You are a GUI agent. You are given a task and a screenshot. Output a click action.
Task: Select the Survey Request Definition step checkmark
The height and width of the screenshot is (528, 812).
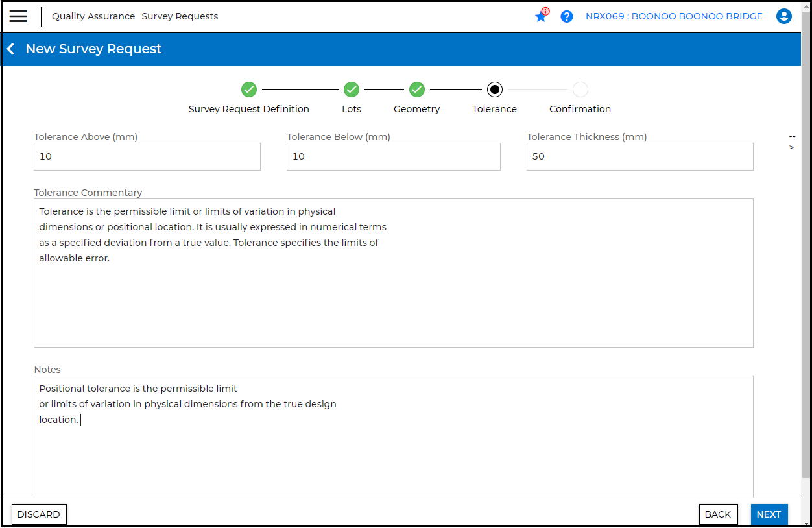pos(249,90)
